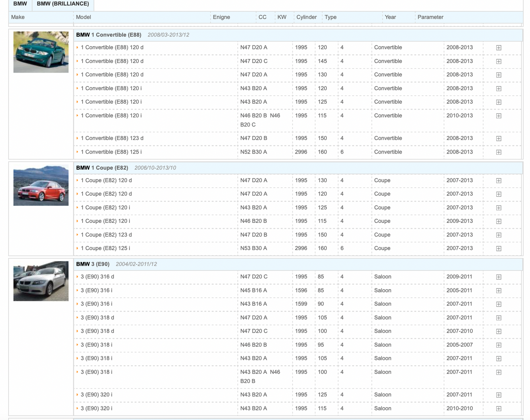Select year cell 2010-2013
The width and height of the screenshot is (530, 420).
pyautogui.click(x=460, y=115)
